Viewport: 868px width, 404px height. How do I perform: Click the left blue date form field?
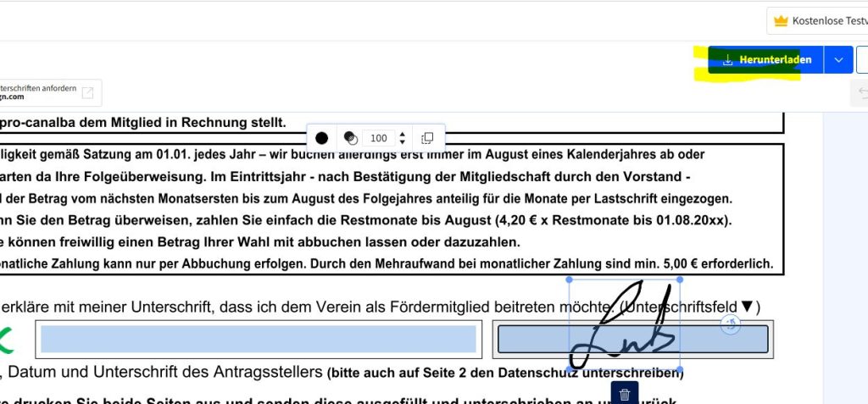(x=259, y=339)
